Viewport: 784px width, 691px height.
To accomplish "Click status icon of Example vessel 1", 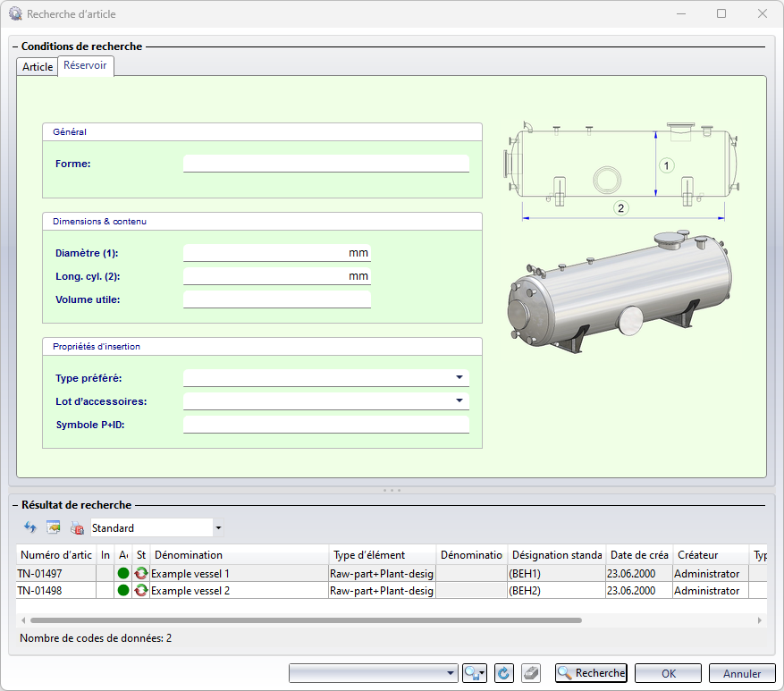I will coord(141,573).
